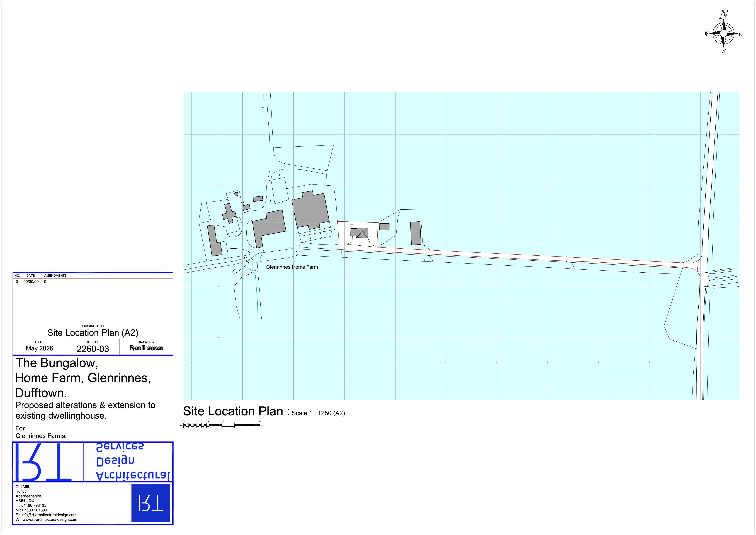Click 'Old Mill,' address text
Image resolution: width=756 pixels, height=535 pixels.
(x=23, y=487)
